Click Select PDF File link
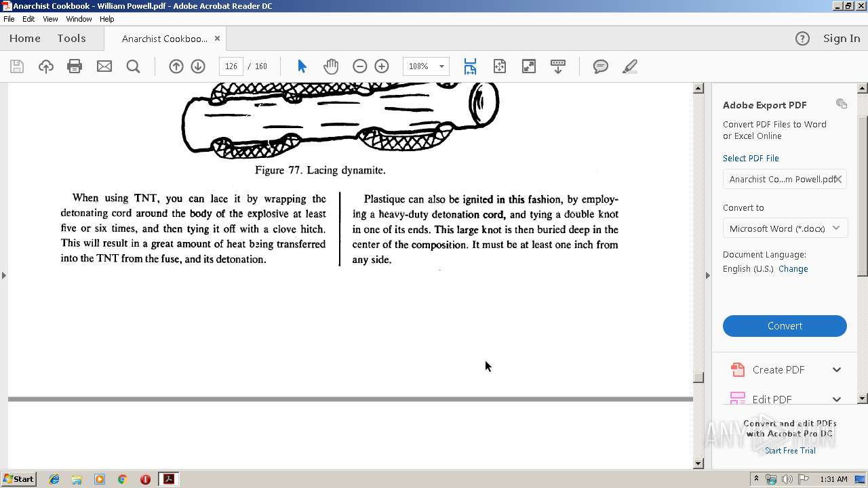The image size is (868, 488). pyautogui.click(x=751, y=158)
